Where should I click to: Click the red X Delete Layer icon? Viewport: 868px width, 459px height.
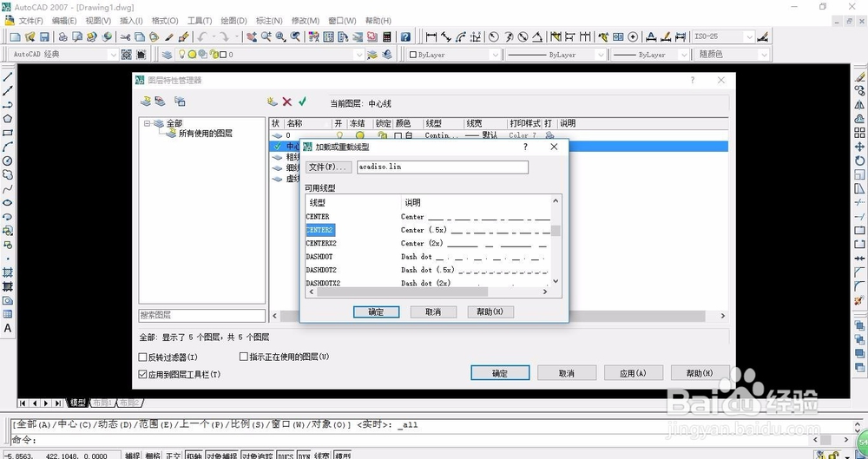[286, 102]
